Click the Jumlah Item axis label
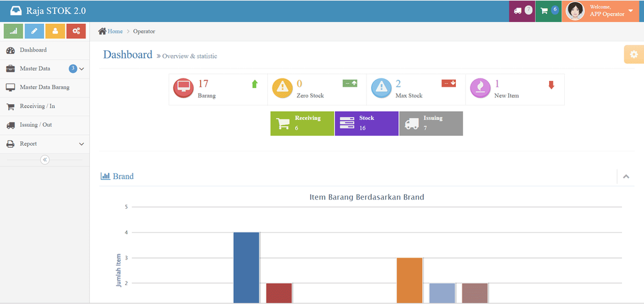 coord(119,269)
